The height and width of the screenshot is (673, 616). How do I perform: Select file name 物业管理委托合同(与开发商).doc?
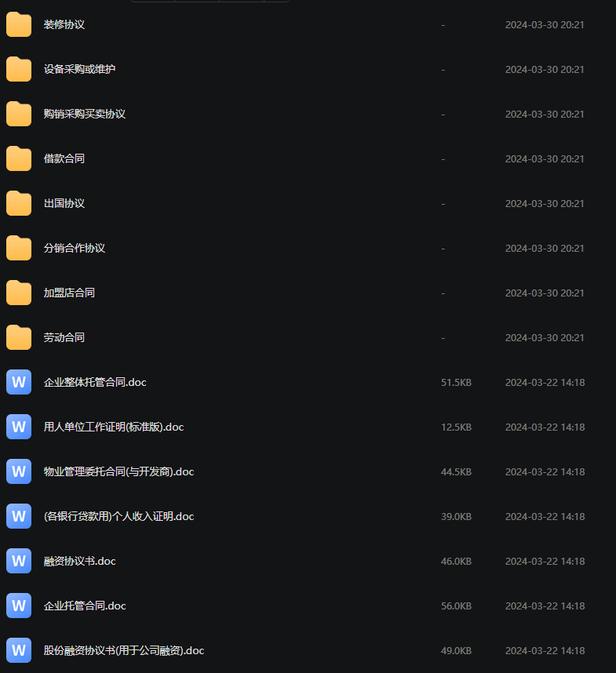pyautogui.click(x=119, y=471)
